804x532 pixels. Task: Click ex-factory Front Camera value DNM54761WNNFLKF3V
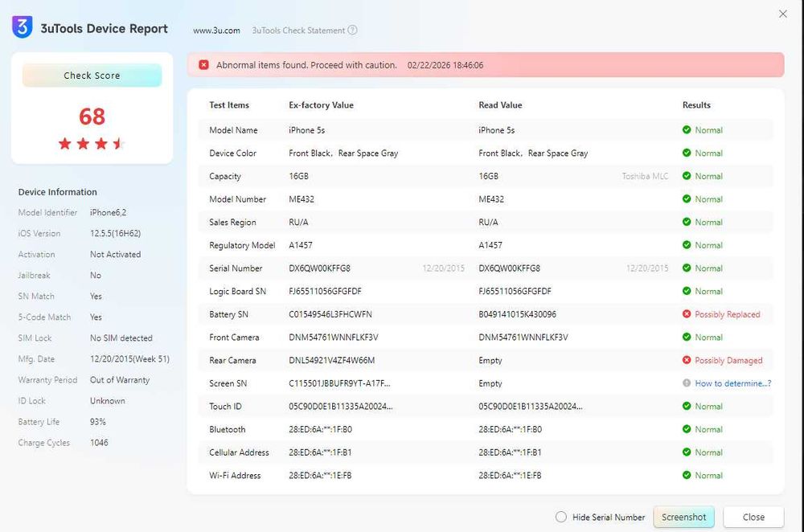pyautogui.click(x=334, y=338)
